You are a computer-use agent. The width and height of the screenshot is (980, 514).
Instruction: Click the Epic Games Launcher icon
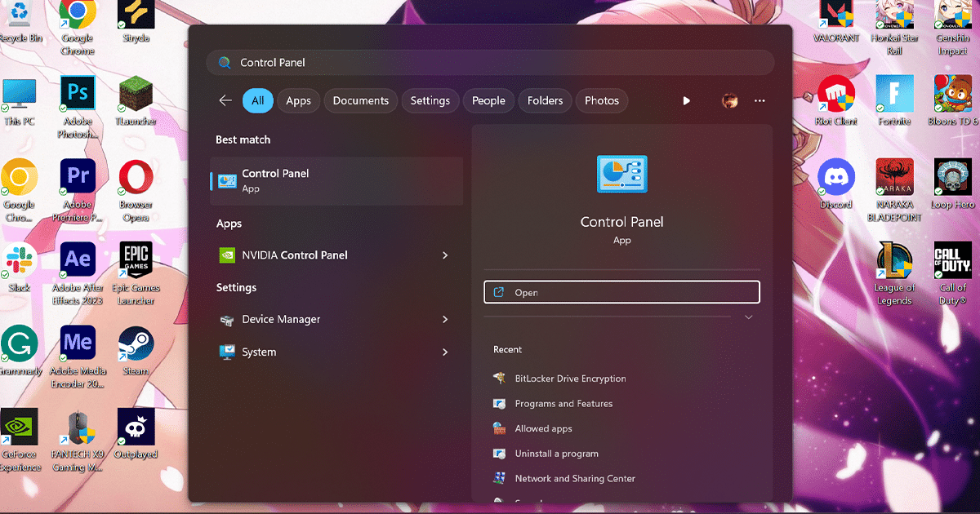click(x=136, y=260)
